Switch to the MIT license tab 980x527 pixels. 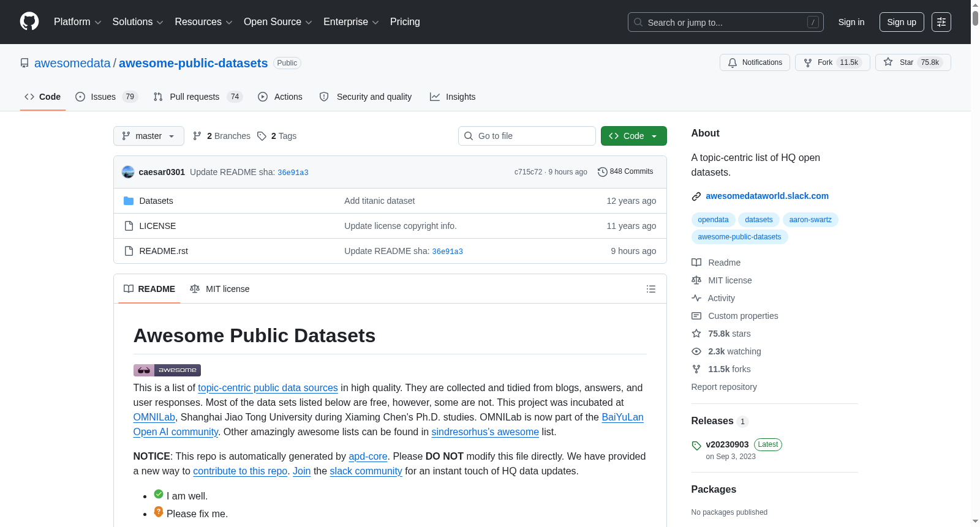tap(220, 289)
